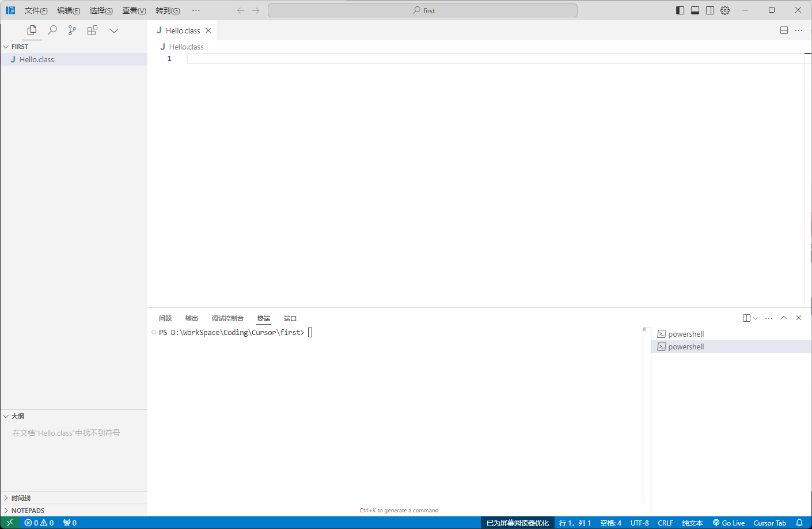812x529 pixels.
Task: Open the Explorer view icon
Action: pyautogui.click(x=32, y=31)
